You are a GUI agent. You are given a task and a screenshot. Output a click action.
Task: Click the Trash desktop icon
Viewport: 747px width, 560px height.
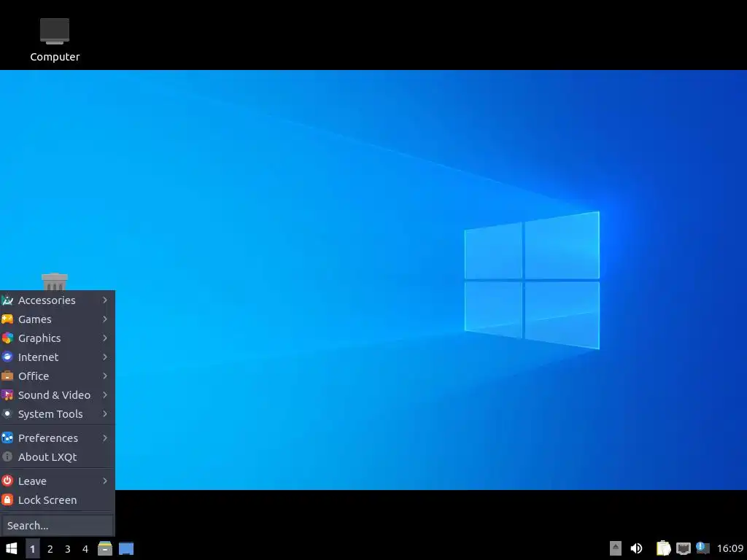point(54,281)
